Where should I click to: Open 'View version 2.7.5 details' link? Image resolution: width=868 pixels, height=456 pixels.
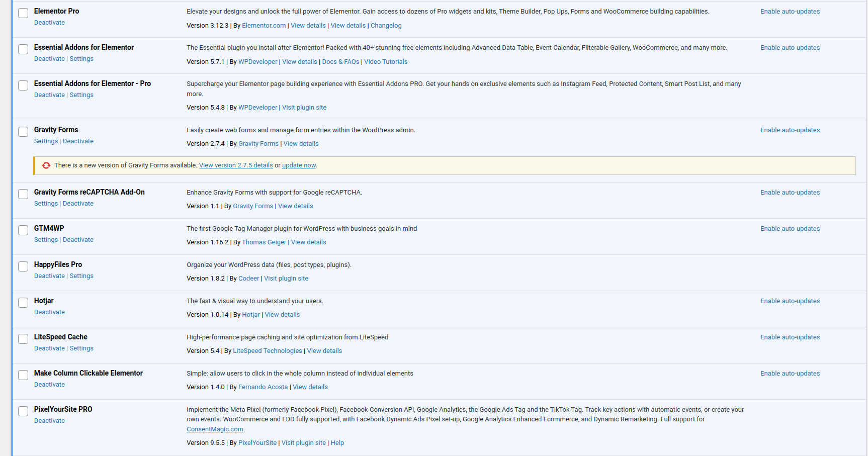pos(236,165)
